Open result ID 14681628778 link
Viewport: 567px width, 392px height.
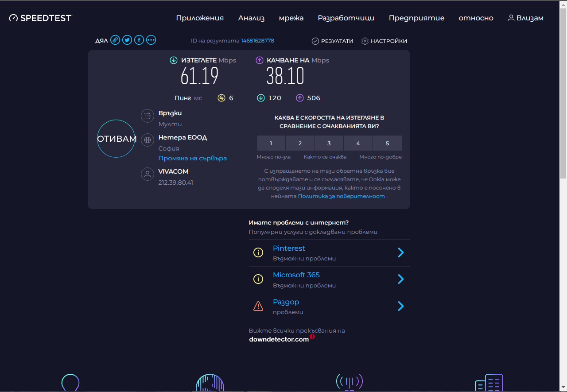point(257,41)
